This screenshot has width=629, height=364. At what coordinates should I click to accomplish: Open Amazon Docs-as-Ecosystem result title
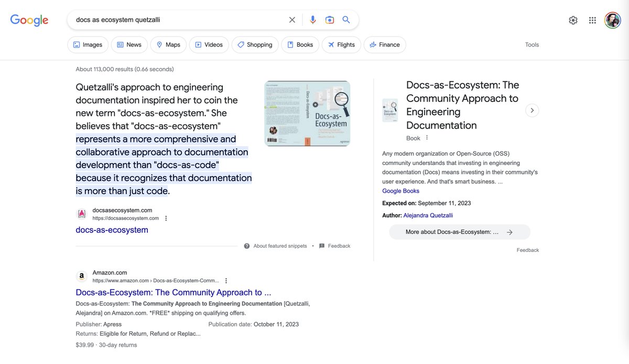(x=173, y=292)
